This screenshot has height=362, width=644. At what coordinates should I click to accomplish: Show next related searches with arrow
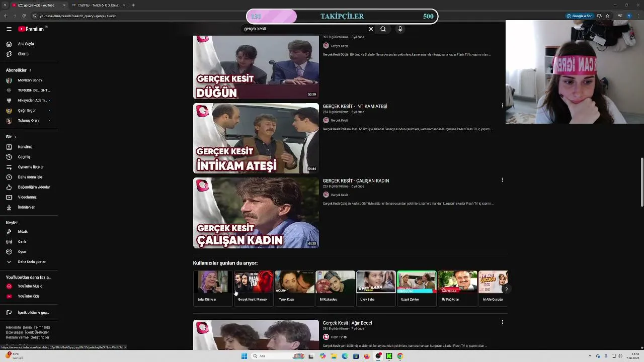pyautogui.click(x=506, y=289)
